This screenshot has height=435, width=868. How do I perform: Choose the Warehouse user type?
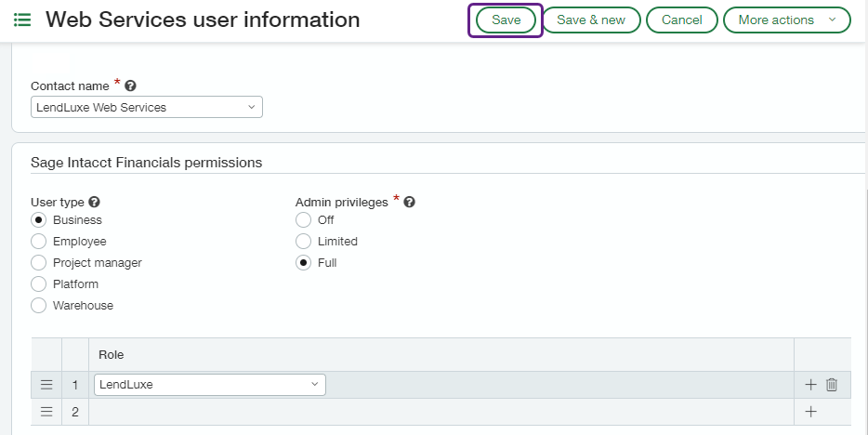click(x=39, y=306)
